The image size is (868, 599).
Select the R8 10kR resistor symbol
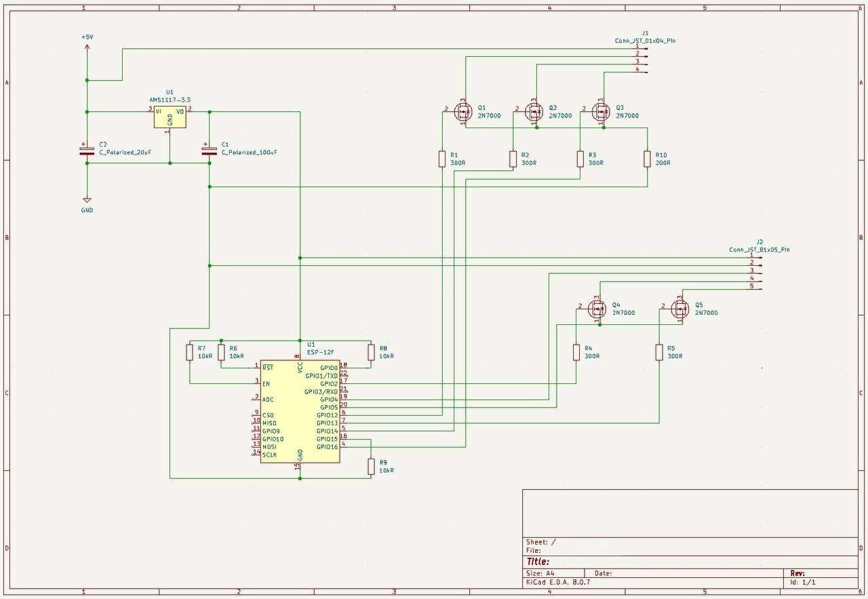[371, 352]
